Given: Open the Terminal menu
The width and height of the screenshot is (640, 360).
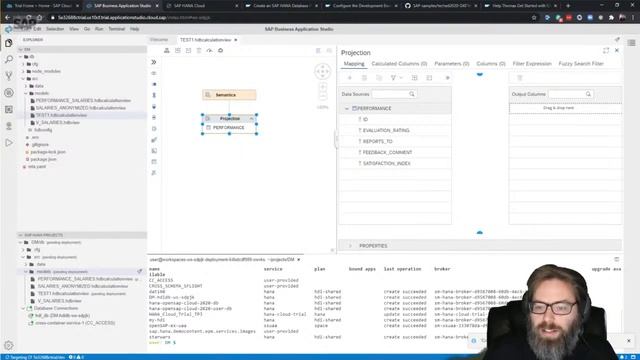Looking at the screenshot, I should (116, 29).
